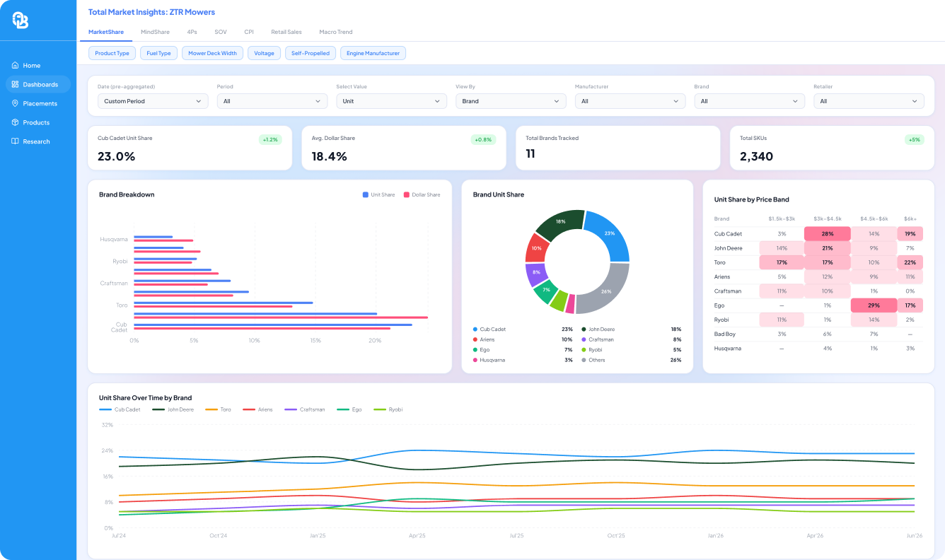945x560 pixels.
Task: Click the Dashboards grid icon
Action: pyautogui.click(x=16, y=84)
